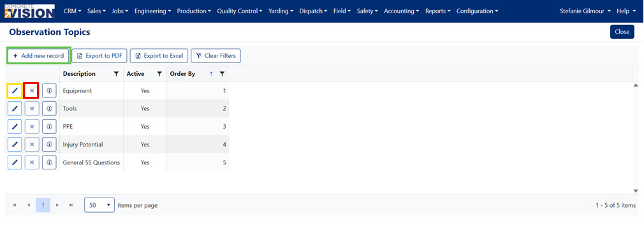
Task: Click Add new record button
Action: point(39,56)
